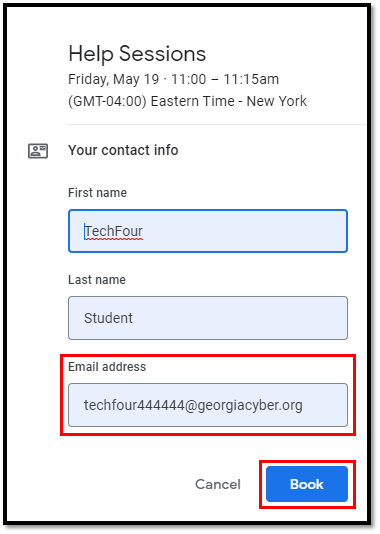Place cursor on the word Student
Viewport: 380px width, 534px height.
point(108,318)
